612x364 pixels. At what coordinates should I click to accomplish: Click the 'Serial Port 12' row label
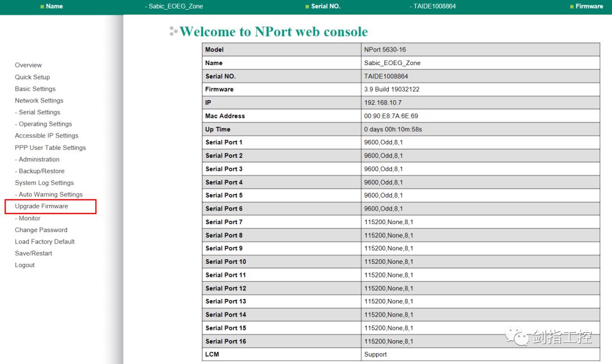(x=226, y=288)
